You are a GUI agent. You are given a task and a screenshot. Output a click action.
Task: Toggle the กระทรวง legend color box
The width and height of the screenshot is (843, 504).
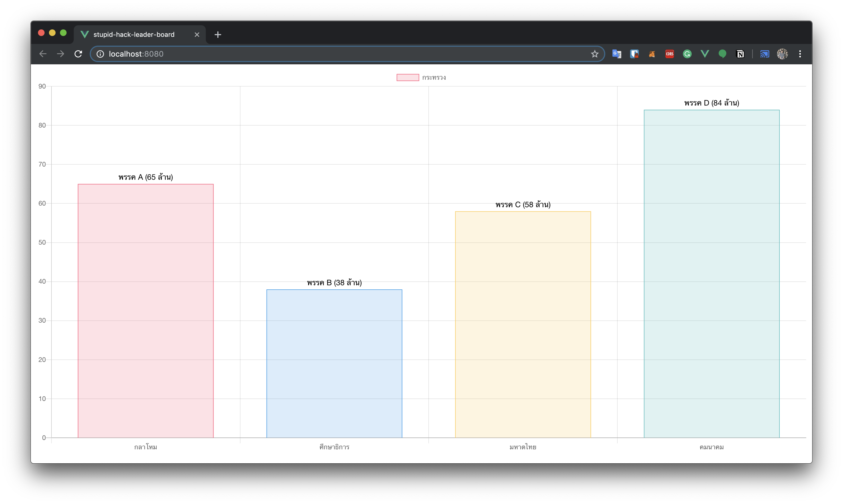(407, 77)
